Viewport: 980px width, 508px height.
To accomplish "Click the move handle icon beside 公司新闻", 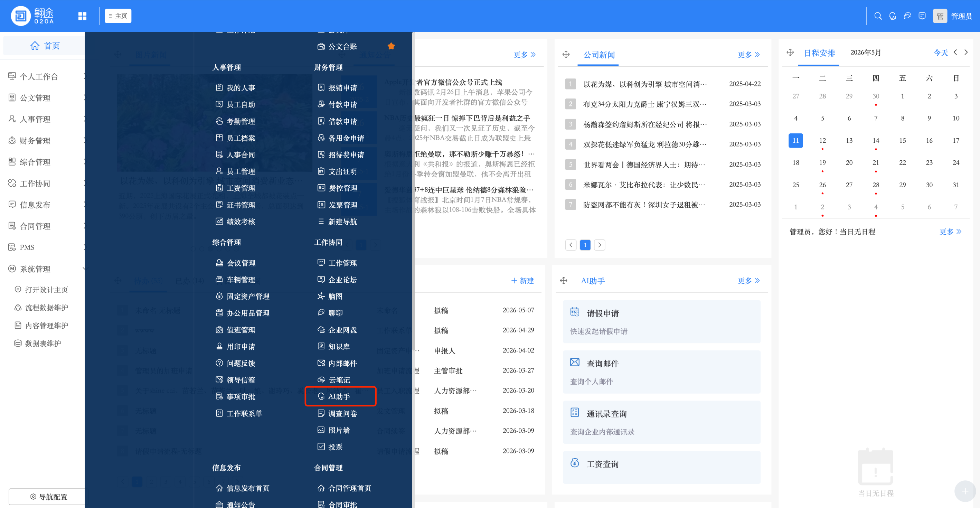I will pos(566,54).
